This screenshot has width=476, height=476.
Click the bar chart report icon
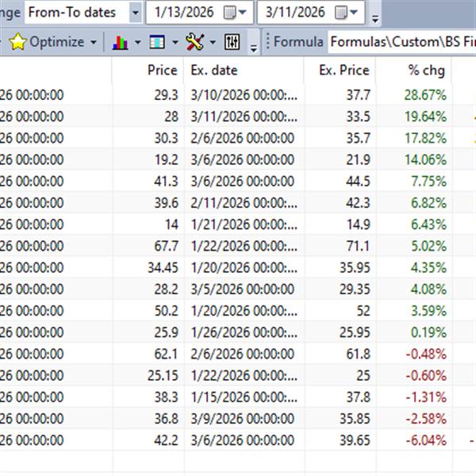pos(121,42)
